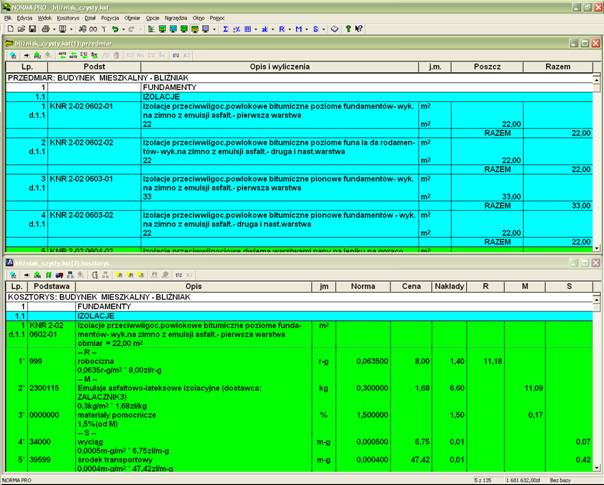Click the Sigma sum icon
The height and width of the screenshot is (485, 604).
point(225,29)
